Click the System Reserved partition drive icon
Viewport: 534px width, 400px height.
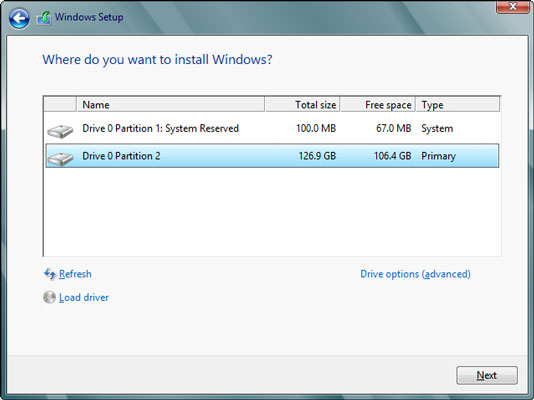click(x=60, y=131)
